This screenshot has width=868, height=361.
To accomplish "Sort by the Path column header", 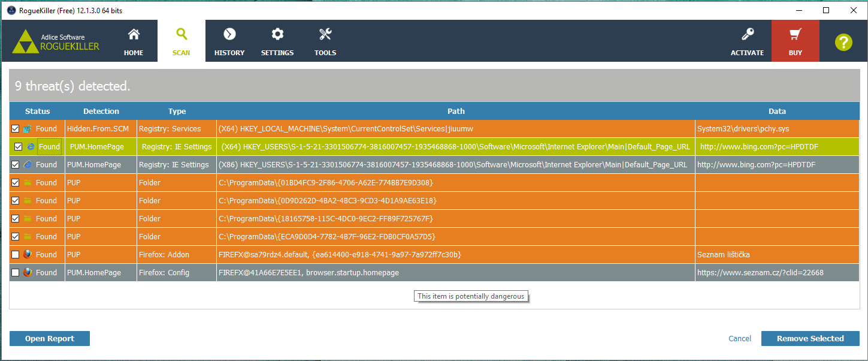I will tap(456, 111).
